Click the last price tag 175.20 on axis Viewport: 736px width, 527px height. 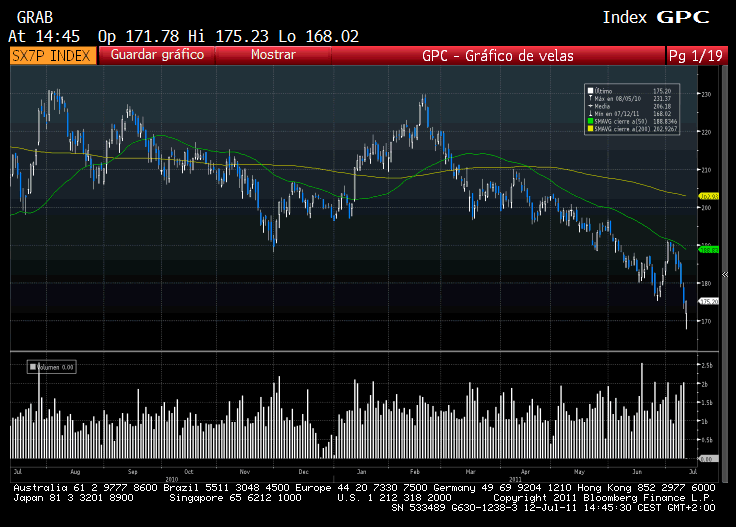pos(709,301)
